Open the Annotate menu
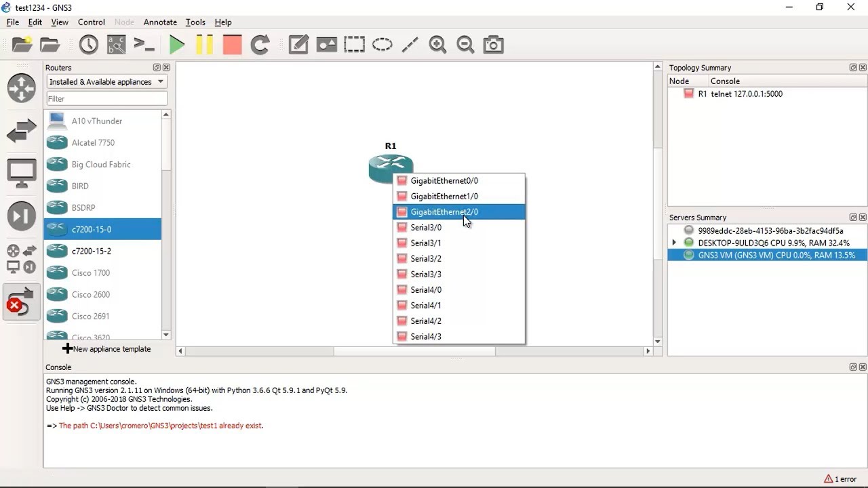 click(x=160, y=22)
